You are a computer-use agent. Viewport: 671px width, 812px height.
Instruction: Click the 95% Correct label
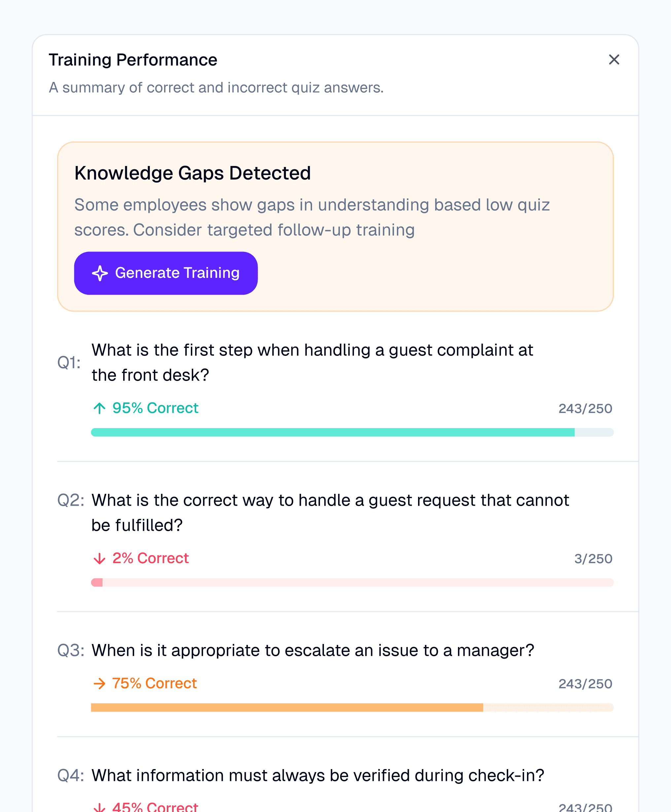click(155, 408)
